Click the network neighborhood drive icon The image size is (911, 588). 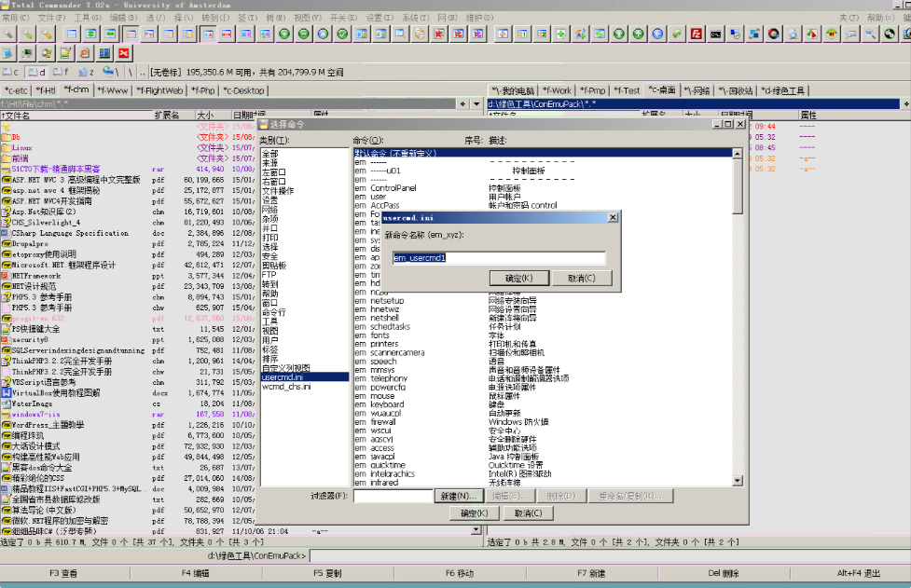(x=110, y=72)
